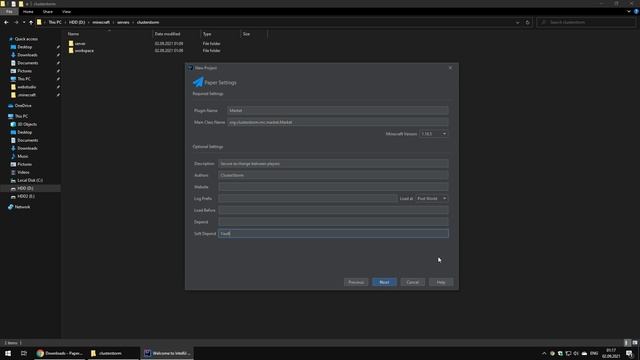Viewport: 640px width, 360px height.
Task: Open the Explorer File tab
Action: tap(9, 12)
